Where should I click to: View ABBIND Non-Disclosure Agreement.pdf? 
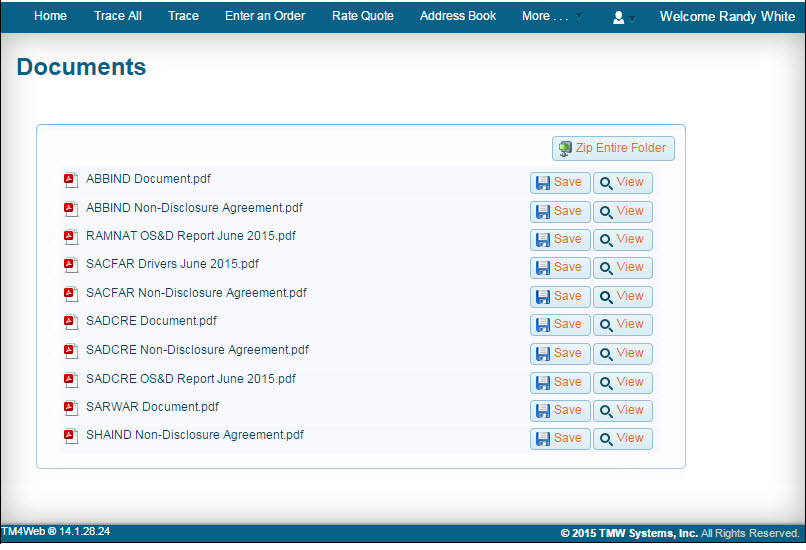click(622, 211)
